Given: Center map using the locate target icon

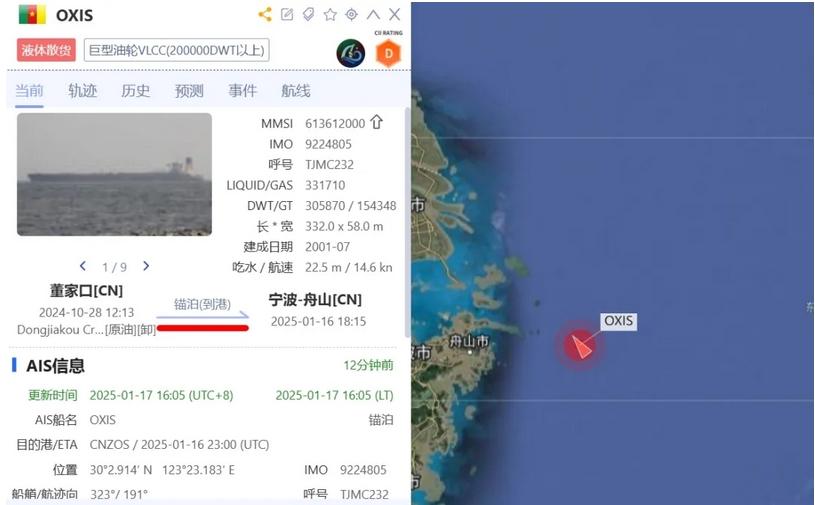Looking at the screenshot, I should point(352,14).
